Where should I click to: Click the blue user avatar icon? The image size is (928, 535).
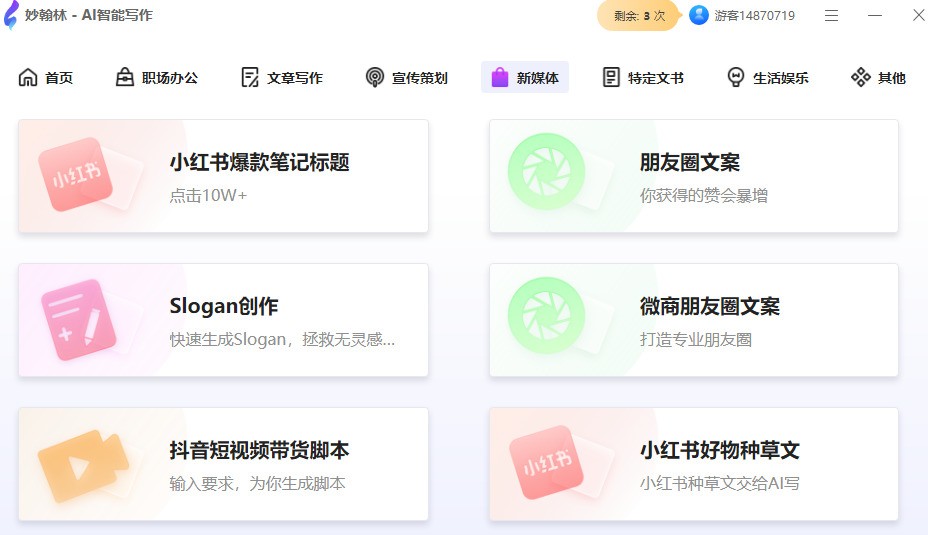699,15
